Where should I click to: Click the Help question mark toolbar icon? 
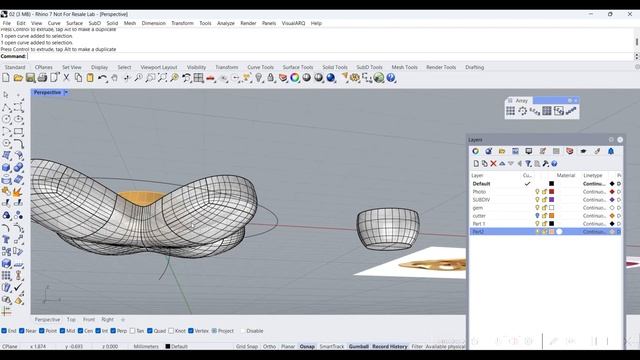391,78
